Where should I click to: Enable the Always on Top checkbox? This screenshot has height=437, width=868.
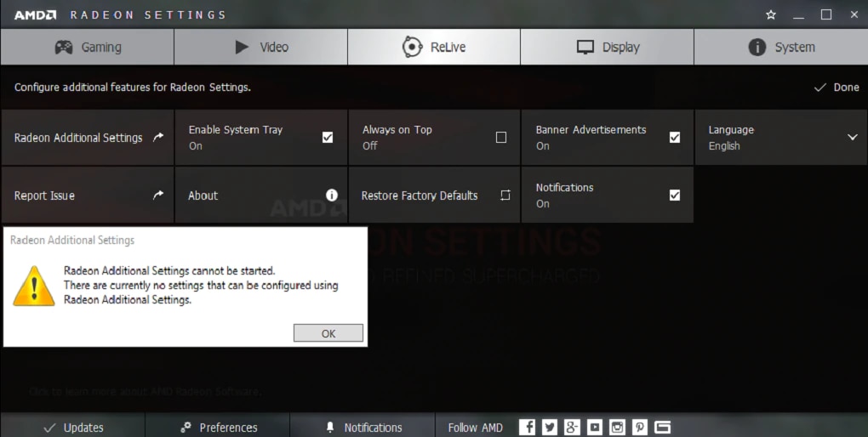coord(501,137)
